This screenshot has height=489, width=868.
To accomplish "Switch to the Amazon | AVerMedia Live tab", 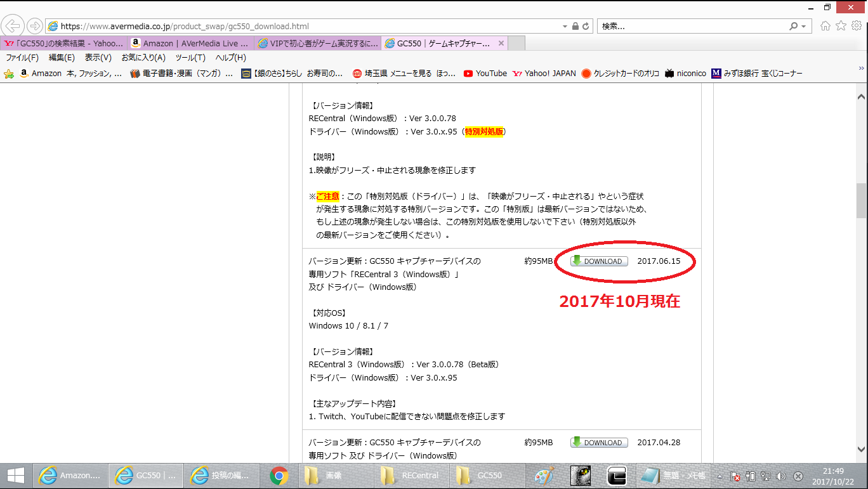I will coord(191,44).
